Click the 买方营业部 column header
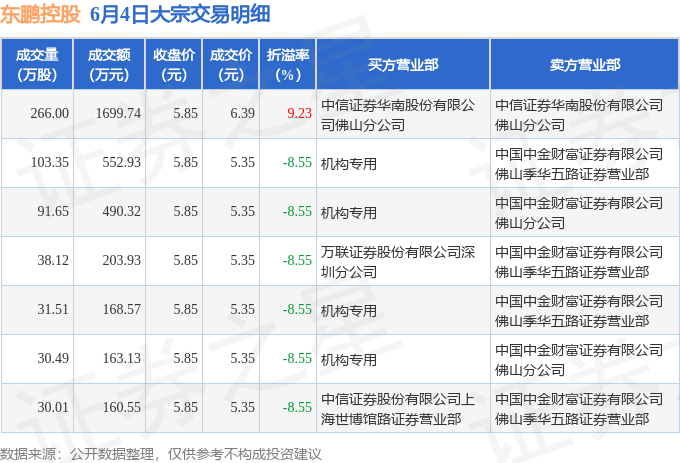The image size is (680, 463). point(403,65)
